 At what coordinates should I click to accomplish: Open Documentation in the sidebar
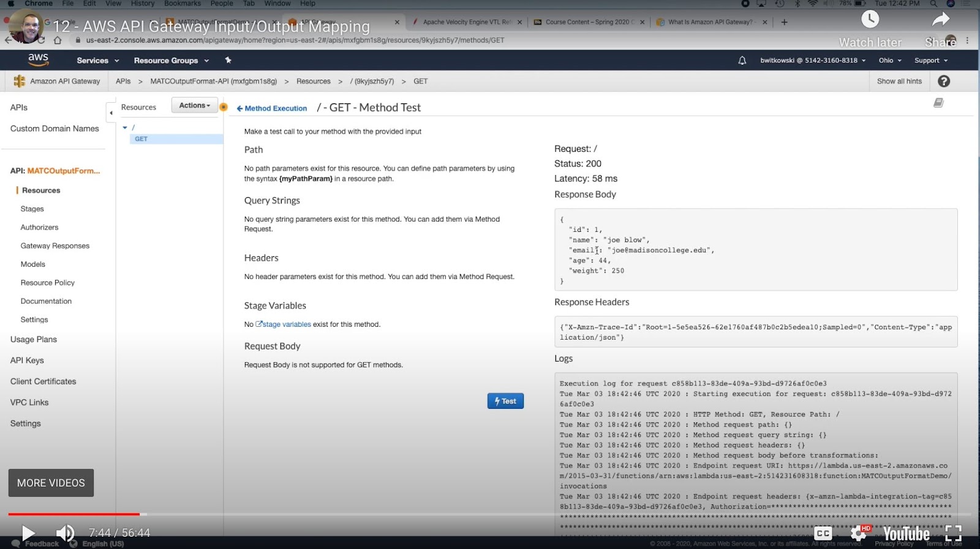coord(47,301)
